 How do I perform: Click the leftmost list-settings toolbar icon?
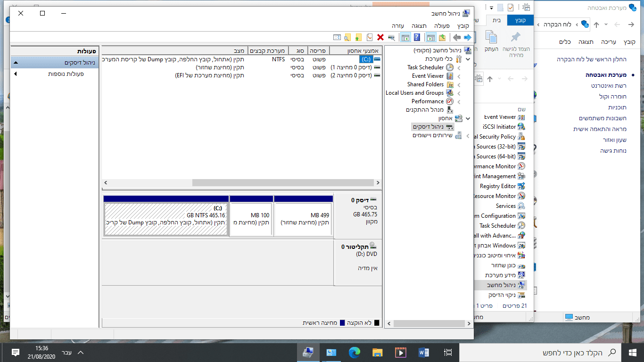(x=337, y=37)
